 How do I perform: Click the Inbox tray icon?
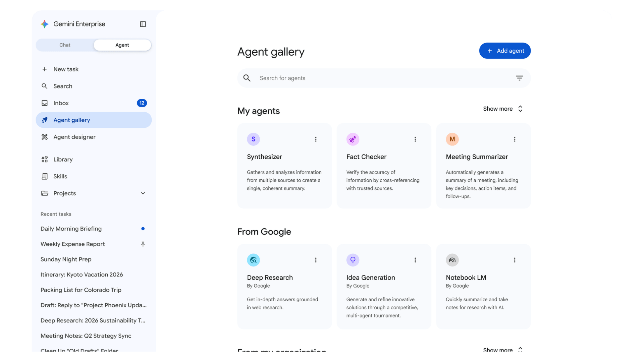(x=45, y=103)
